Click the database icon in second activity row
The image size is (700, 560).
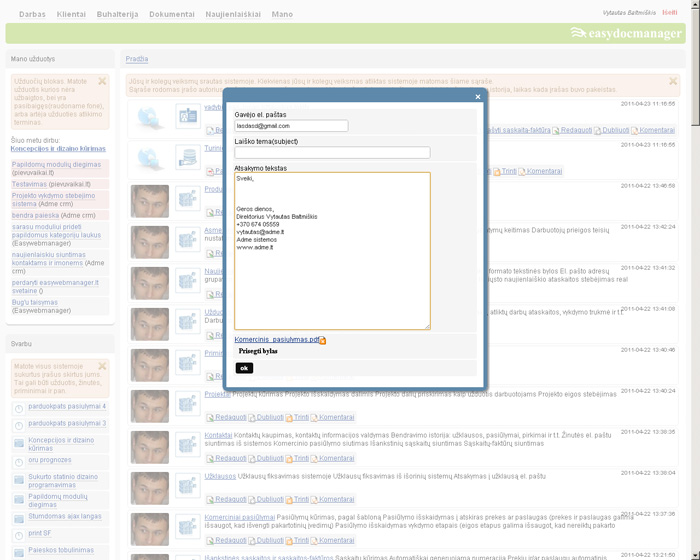(x=188, y=157)
